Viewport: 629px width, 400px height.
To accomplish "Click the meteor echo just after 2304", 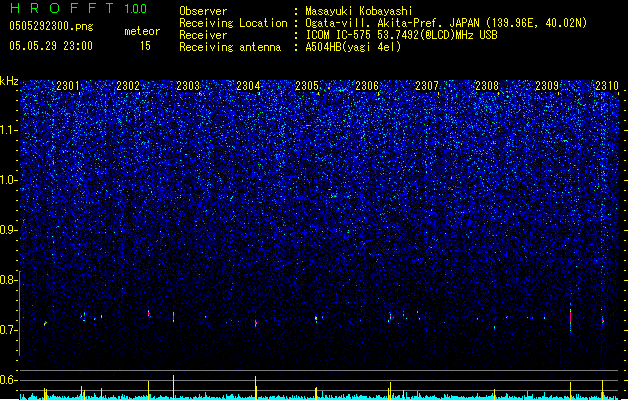I will click(x=256, y=323).
